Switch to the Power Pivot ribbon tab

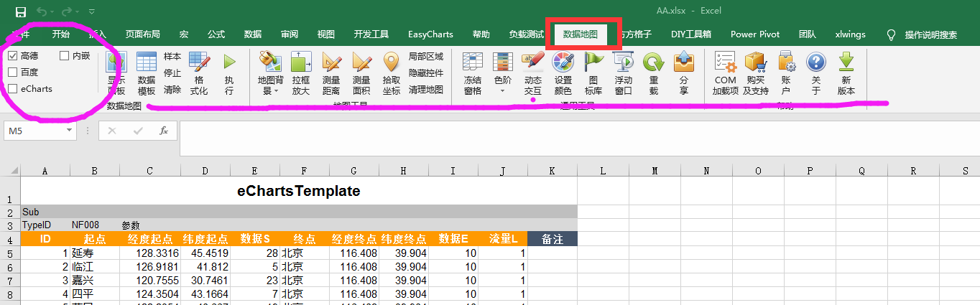point(755,34)
